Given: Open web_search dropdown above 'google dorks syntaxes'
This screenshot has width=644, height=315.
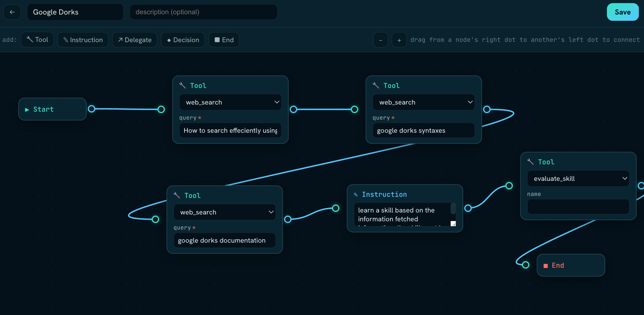Looking at the screenshot, I should [x=424, y=102].
